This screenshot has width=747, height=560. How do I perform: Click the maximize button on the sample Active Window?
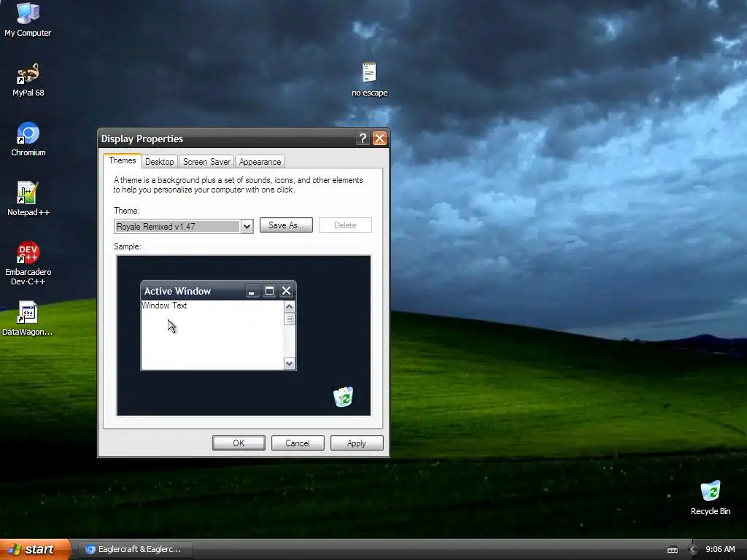click(x=269, y=291)
